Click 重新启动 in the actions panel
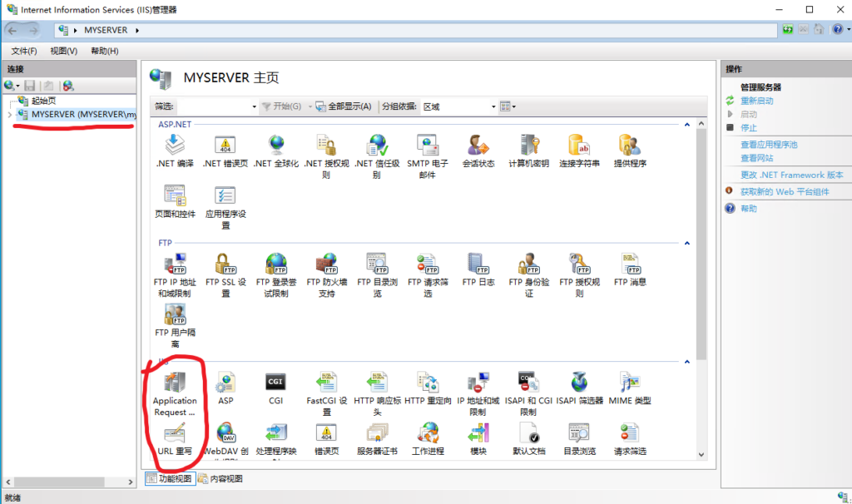852x504 pixels. (x=756, y=101)
